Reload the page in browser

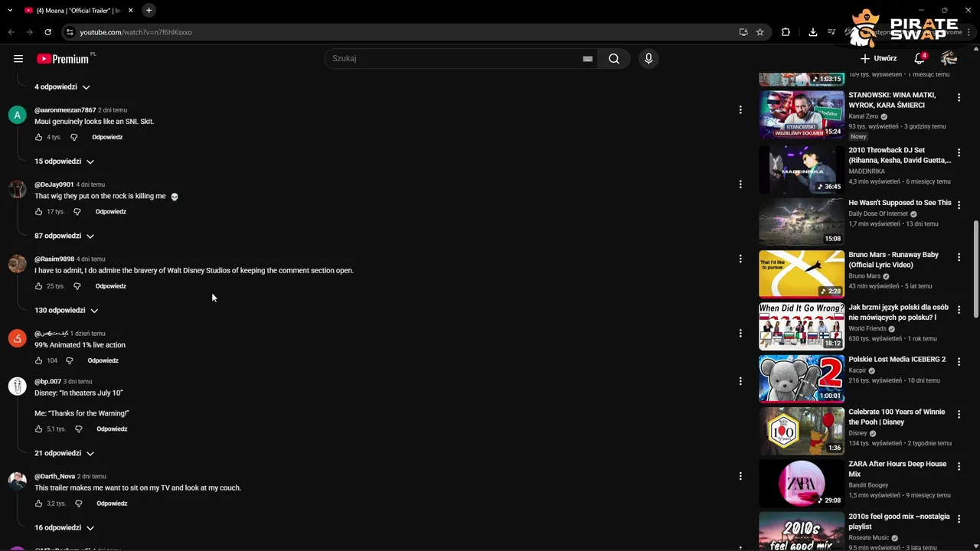coord(47,32)
